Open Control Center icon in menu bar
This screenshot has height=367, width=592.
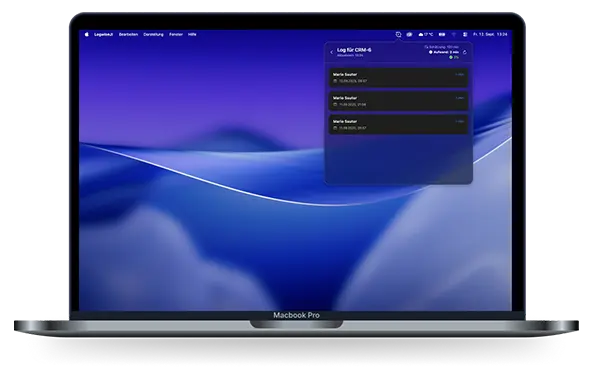click(465, 34)
